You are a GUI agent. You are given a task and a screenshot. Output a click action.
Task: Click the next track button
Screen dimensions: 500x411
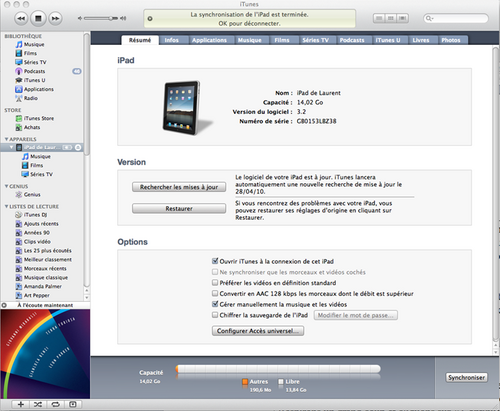tap(55, 18)
